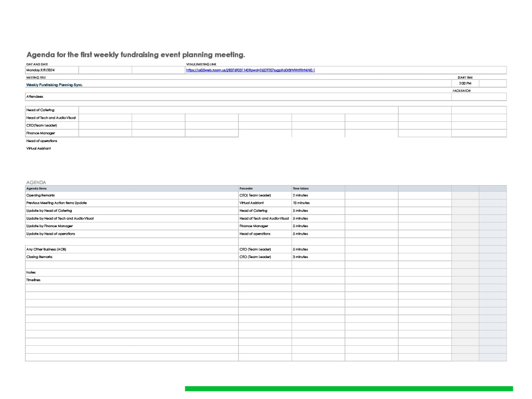Select 'Previous Meeting Action Items Update' row
The height and width of the screenshot is (399, 532).
click(132, 203)
